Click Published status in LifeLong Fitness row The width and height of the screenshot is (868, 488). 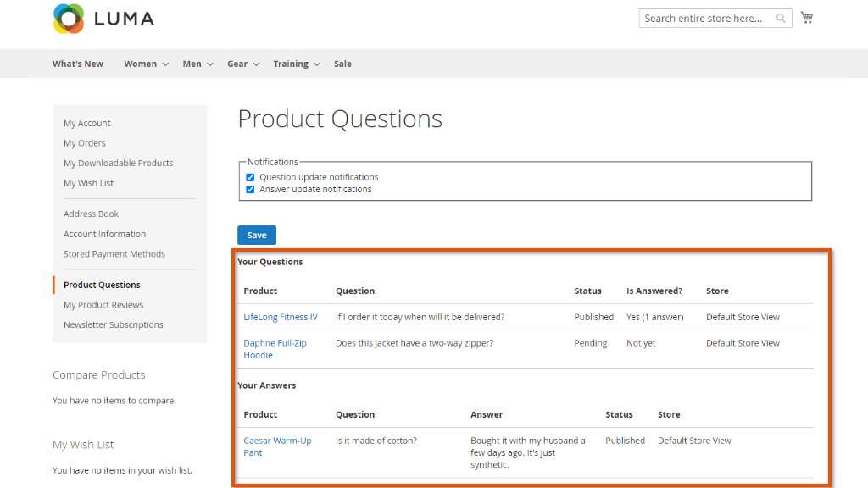click(594, 317)
